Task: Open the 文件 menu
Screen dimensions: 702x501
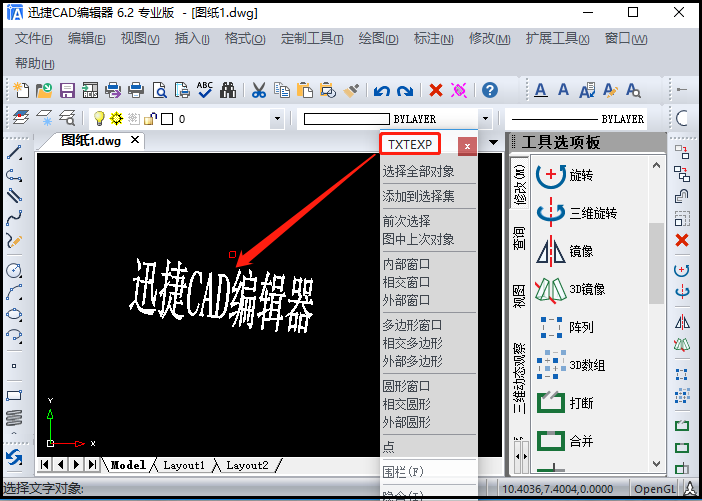Action: pyautogui.click(x=34, y=39)
